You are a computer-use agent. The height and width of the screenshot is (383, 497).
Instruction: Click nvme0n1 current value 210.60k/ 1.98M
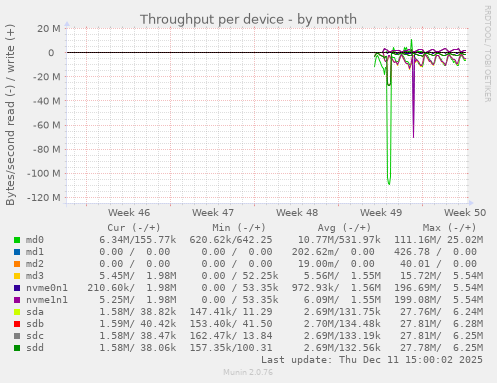[x=132, y=288]
